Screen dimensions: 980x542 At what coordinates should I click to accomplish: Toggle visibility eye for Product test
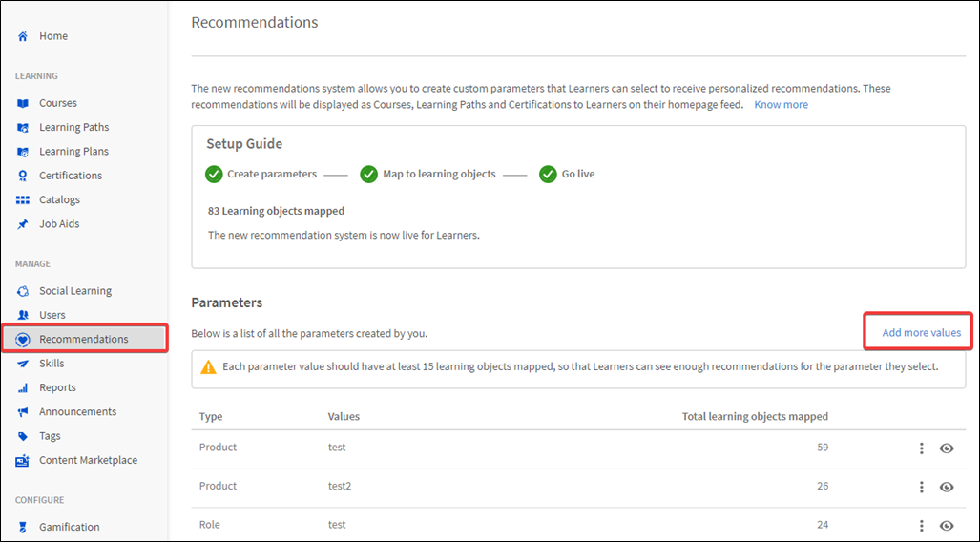click(947, 448)
